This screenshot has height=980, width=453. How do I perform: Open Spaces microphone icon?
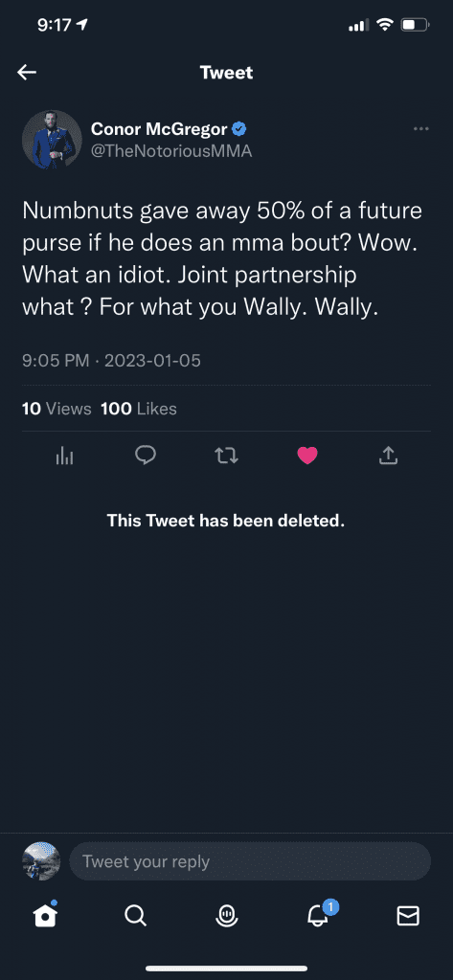point(225,916)
